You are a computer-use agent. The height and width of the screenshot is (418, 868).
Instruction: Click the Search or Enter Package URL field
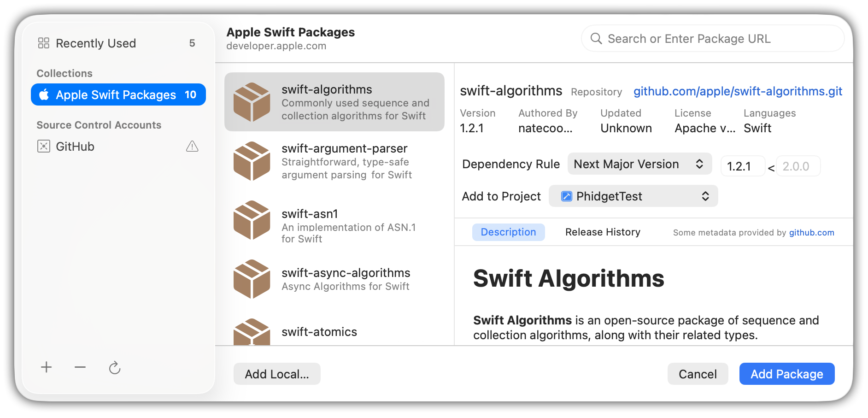point(719,39)
